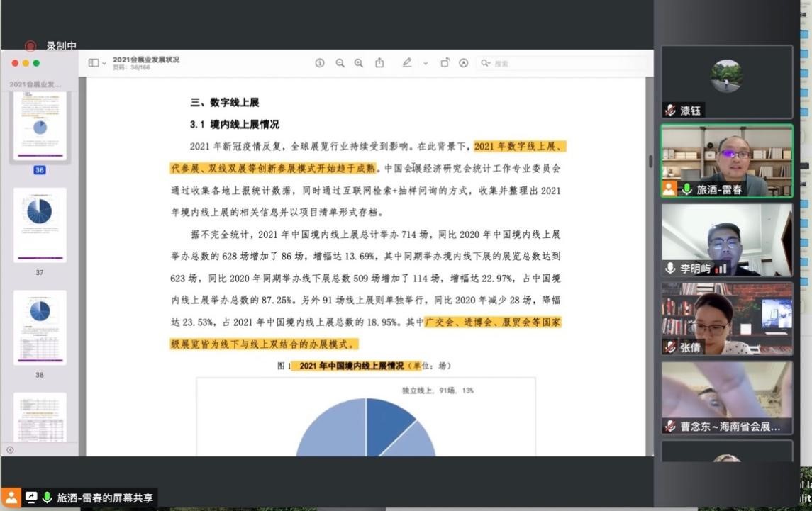Click the add page plus icon below thumbnails

coord(10,450)
